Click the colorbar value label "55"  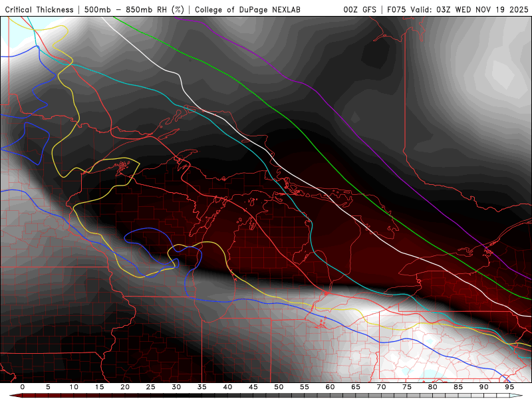pyautogui.click(x=305, y=387)
